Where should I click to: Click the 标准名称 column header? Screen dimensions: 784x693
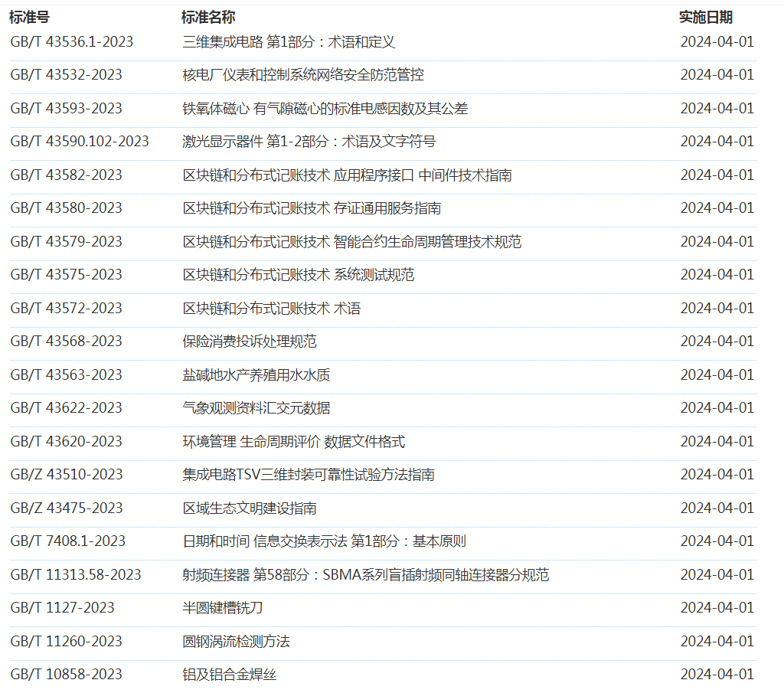(207, 17)
